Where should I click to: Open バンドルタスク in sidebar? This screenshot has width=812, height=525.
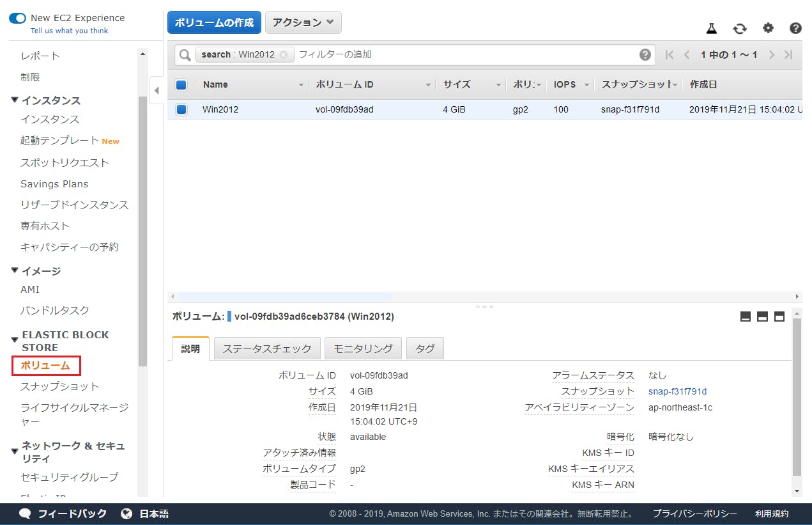(x=55, y=310)
